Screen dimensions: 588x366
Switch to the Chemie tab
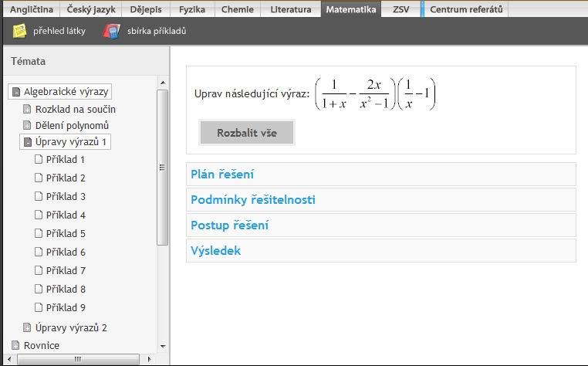tap(238, 9)
